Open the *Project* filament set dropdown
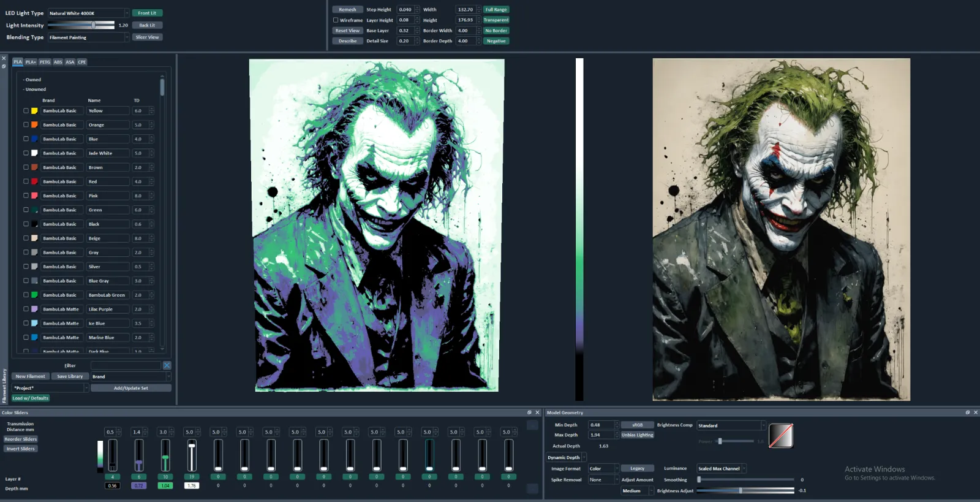Screen dimensions: 980x502 pos(50,388)
